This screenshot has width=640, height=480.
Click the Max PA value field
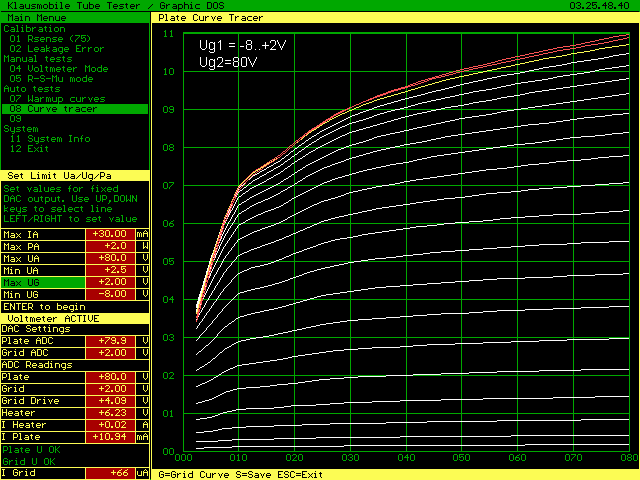(109, 246)
